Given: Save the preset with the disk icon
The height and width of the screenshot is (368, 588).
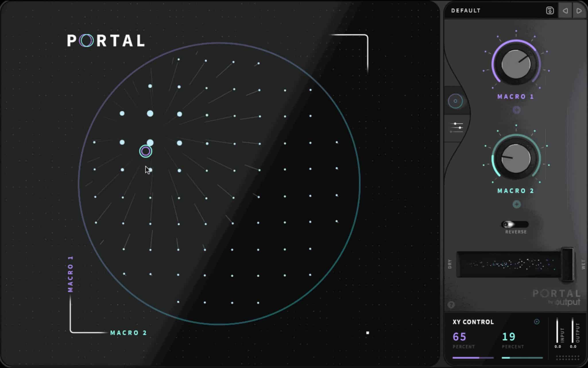Looking at the screenshot, I should coord(550,11).
